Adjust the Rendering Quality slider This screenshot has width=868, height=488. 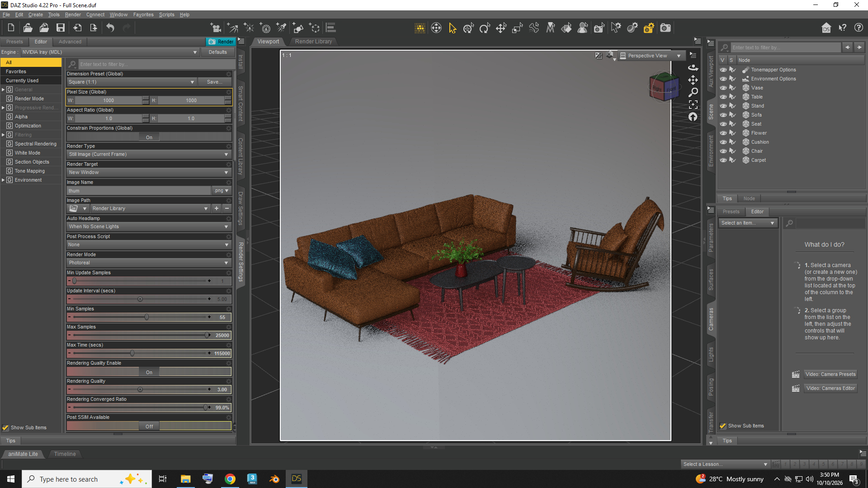(x=140, y=389)
